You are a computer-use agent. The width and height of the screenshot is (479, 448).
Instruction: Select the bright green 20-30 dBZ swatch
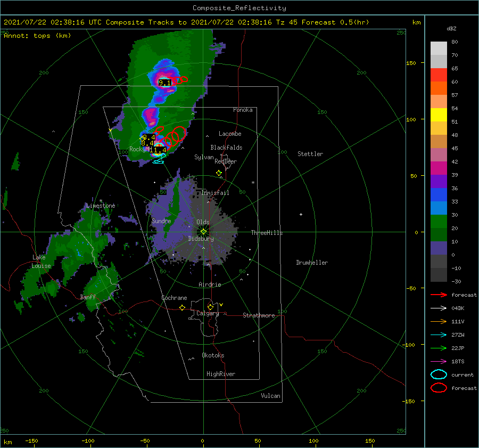click(439, 221)
